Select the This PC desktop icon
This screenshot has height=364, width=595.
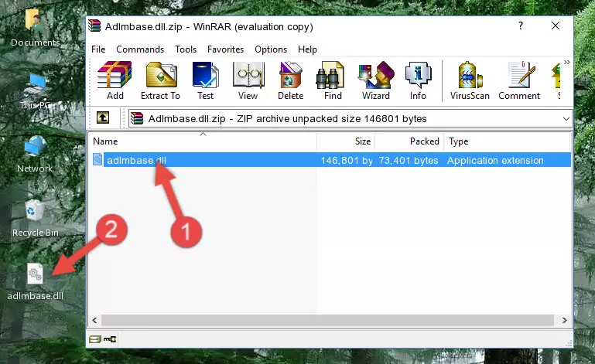36,91
